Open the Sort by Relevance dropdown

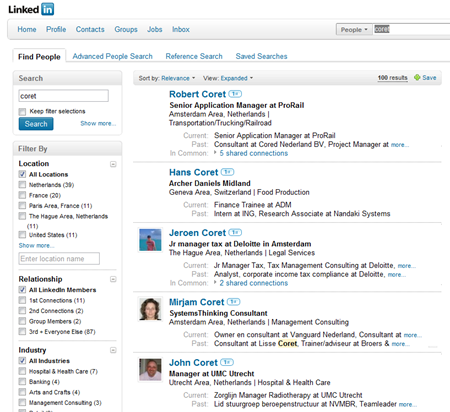pyautogui.click(x=178, y=78)
